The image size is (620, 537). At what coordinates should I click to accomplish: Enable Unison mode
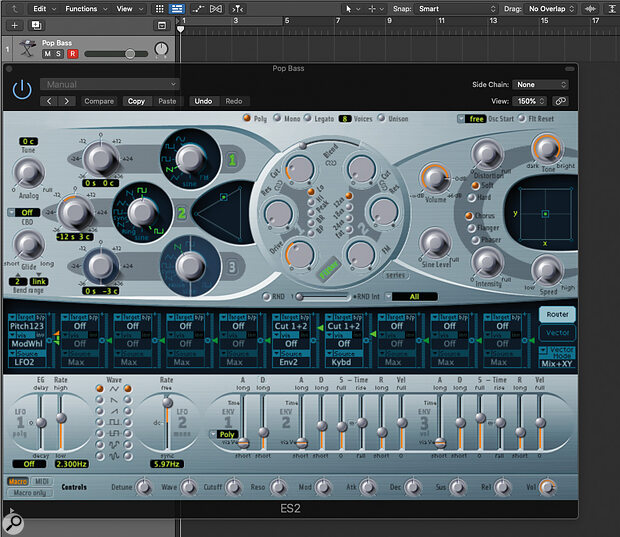click(381, 118)
